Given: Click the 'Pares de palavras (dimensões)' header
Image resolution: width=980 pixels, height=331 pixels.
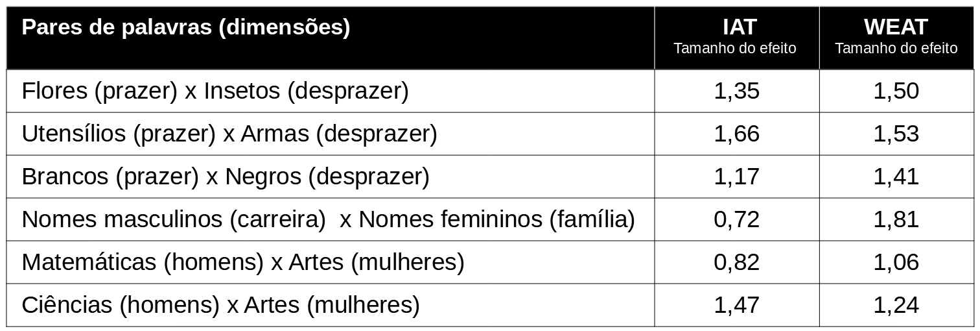Looking at the screenshot, I should coord(186,28).
